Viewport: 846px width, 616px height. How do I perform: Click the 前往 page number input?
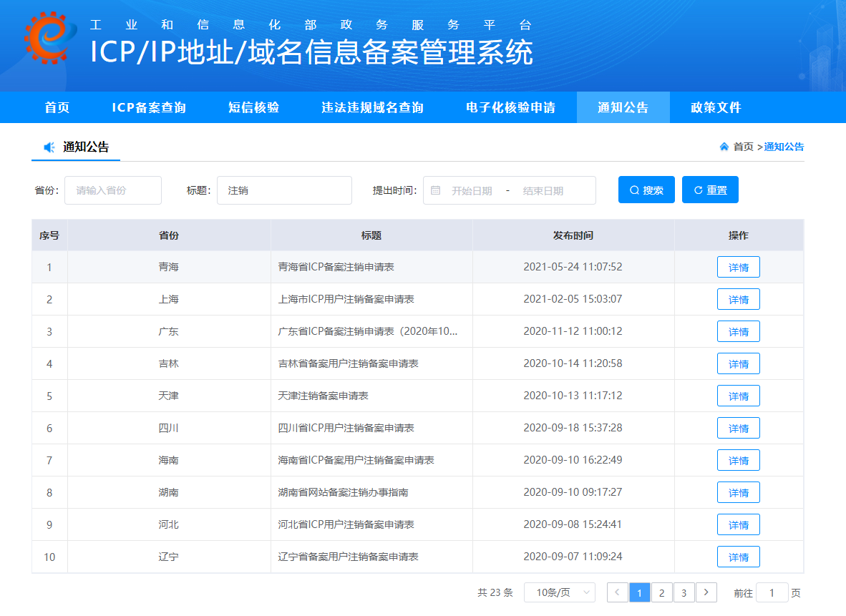[772, 592]
